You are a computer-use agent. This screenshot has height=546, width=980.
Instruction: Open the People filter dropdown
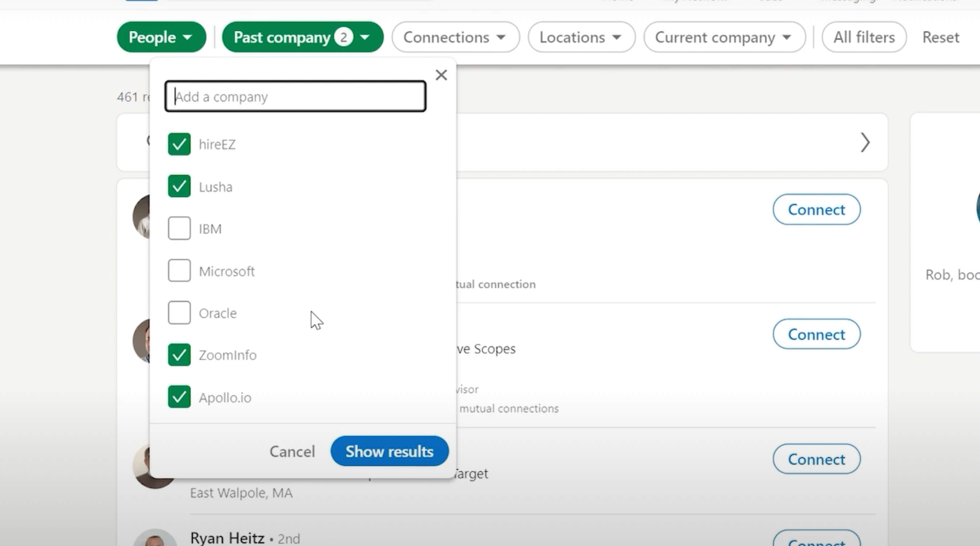[x=161, y=37]
